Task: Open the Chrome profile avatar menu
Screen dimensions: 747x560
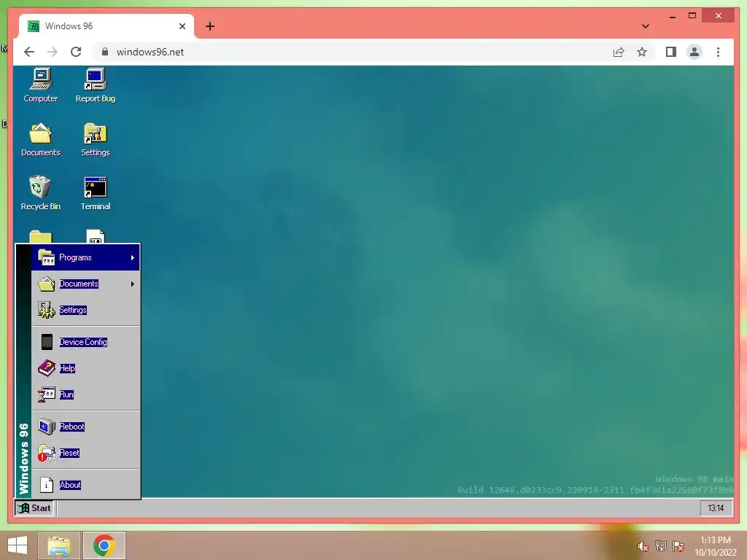Action: point(694,52)
